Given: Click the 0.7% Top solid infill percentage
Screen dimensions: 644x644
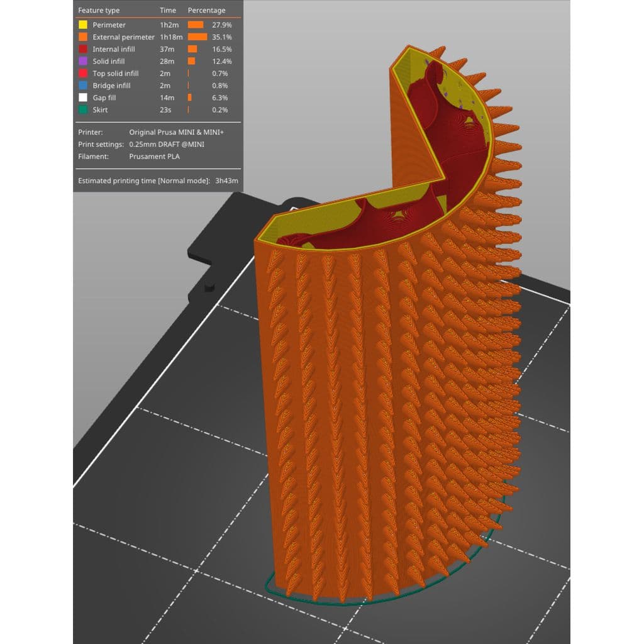Looking at the screenshot, I should tap(219, 73).
